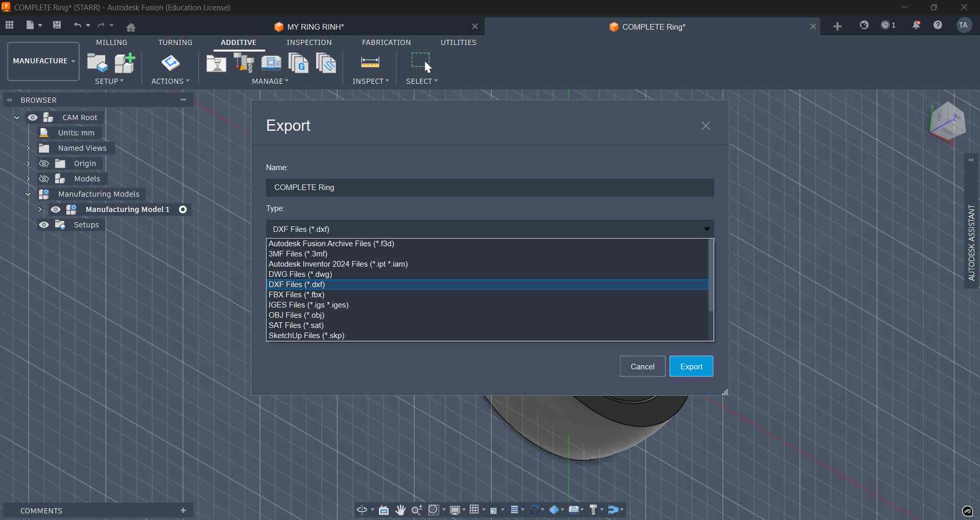Activate Manufacturing Model 1 radio button
The height and width of the screenshot is (520, 980).
pyautogui.click(x=183, y=209)
